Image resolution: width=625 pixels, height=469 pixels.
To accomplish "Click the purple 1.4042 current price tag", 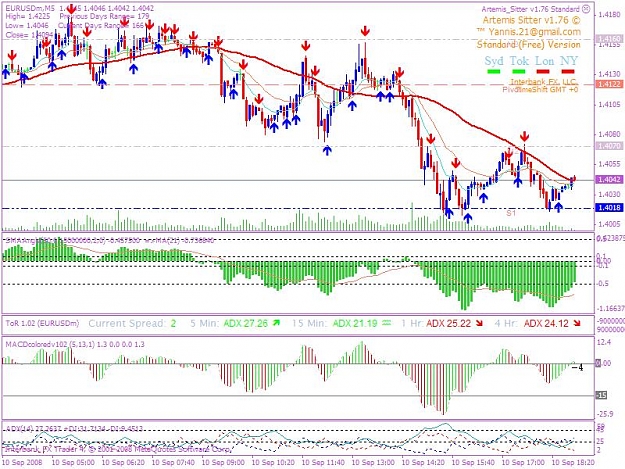I will click(x=609, y=180).
